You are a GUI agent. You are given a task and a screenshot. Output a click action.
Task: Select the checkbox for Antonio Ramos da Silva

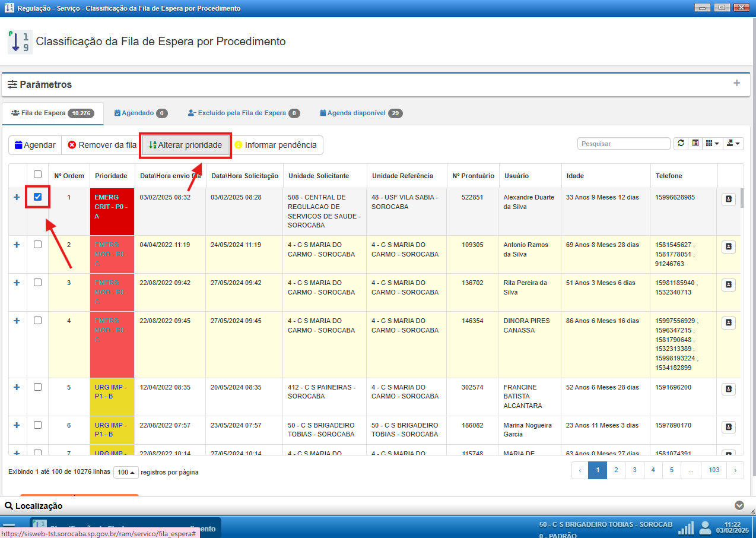pos(38,245)
